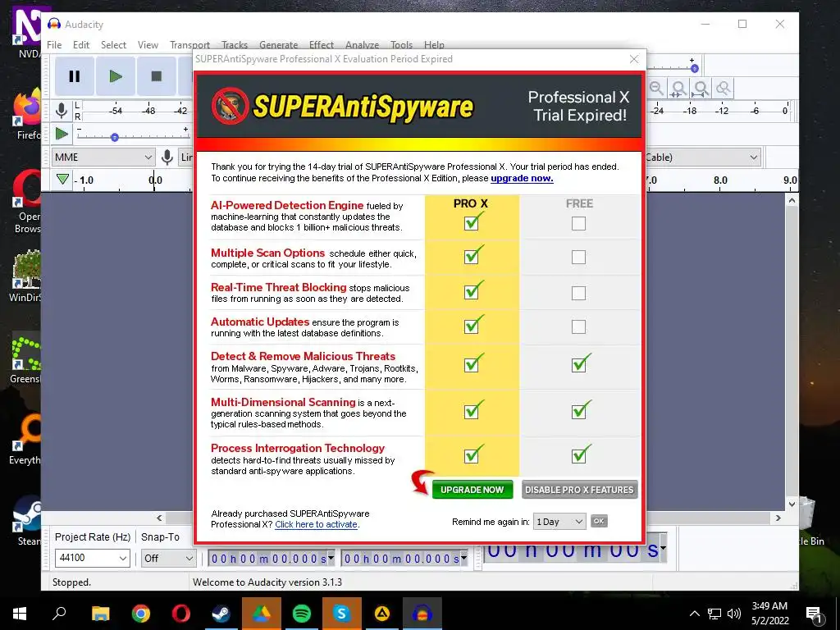840x630 pixels.
Task: Open Steam from the taskbar
Action: (x=221, y=614)
